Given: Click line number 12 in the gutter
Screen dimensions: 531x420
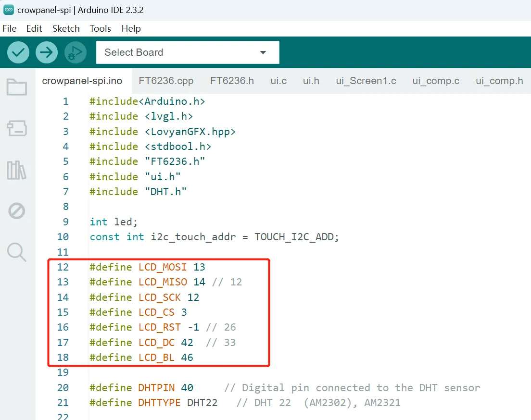Looking at the screenshot, I should point(63,267).
